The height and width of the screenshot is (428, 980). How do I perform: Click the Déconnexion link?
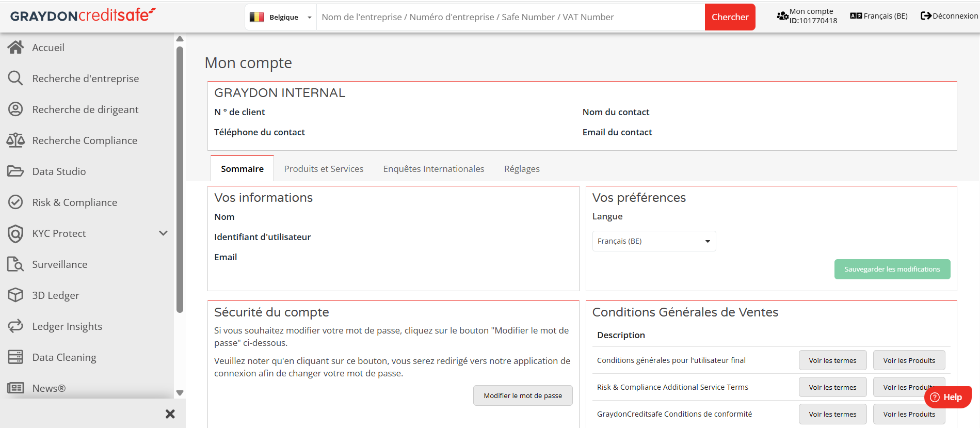(x=949, y=16)
